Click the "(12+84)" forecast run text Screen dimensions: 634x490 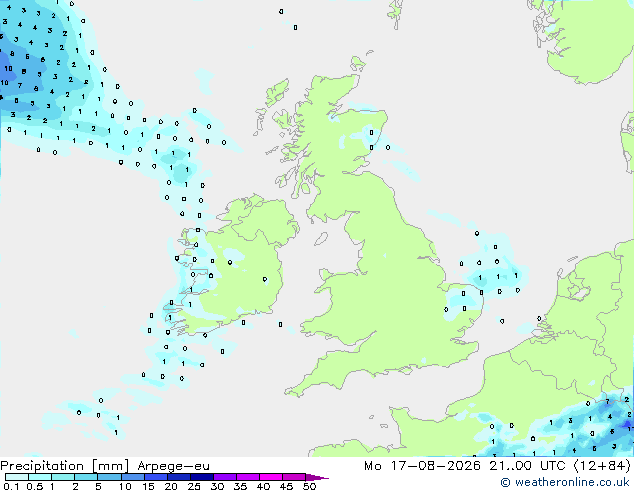point(602,466)
